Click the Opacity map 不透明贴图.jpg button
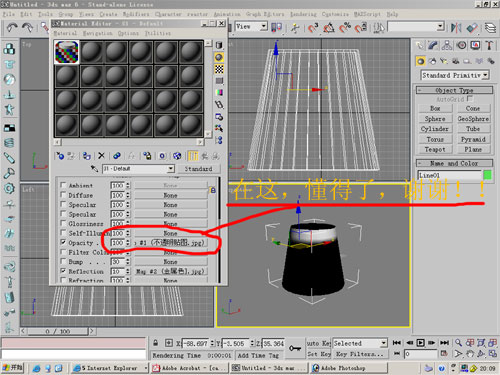 170,243
